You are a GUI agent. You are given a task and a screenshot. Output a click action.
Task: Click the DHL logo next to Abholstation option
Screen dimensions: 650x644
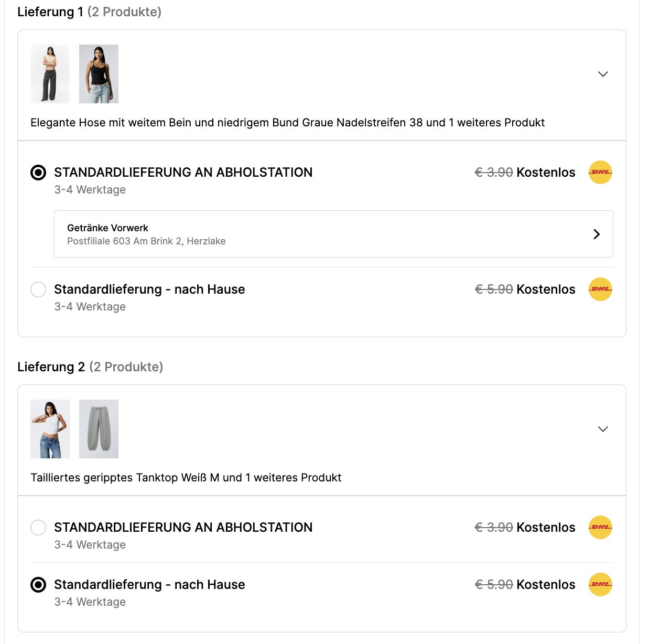coord(600,172)
